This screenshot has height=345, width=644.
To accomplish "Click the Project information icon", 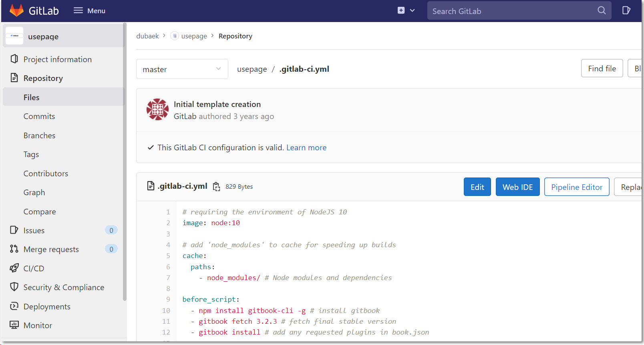I will point(14,59).
